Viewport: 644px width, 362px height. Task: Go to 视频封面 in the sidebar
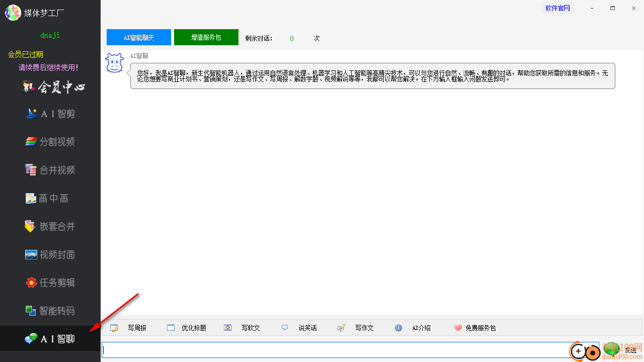coord(50,254)
